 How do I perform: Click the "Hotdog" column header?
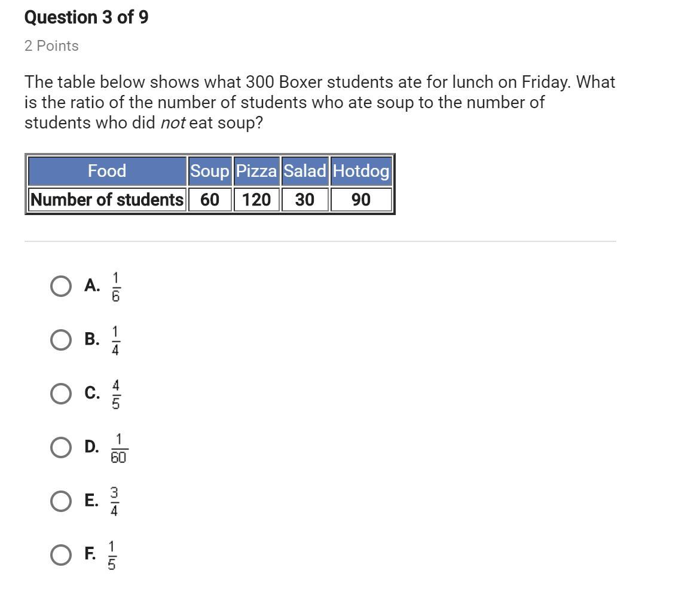(x=361, y=171)
